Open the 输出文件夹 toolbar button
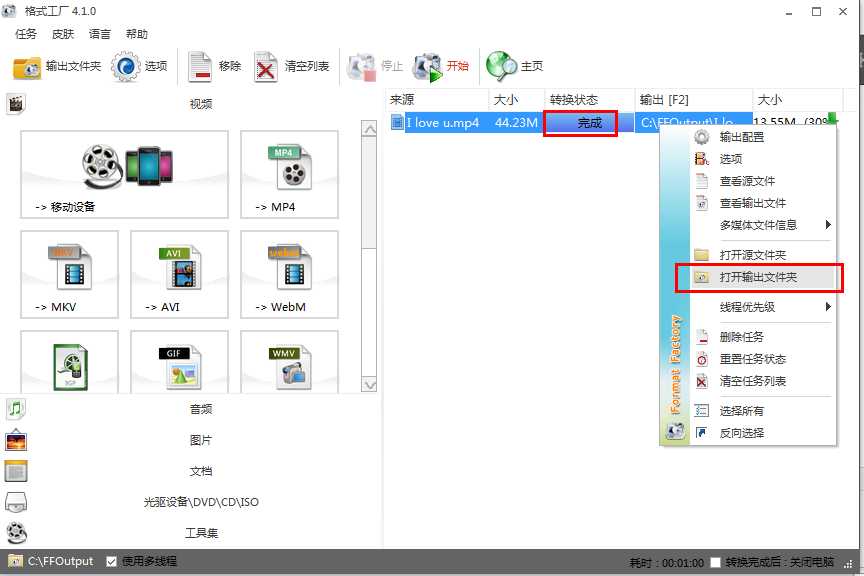Image resolution: width=864 pixels, height=576 pixels. pos(57,66)
